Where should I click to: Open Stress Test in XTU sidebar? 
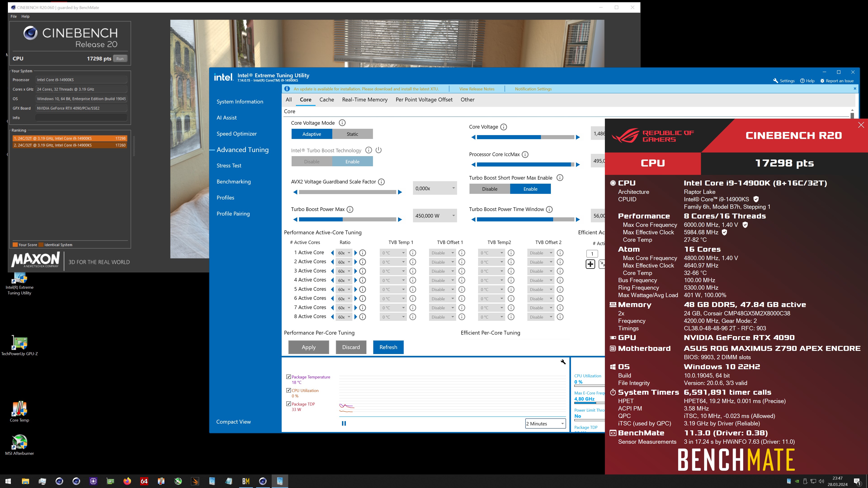(229, 166)
